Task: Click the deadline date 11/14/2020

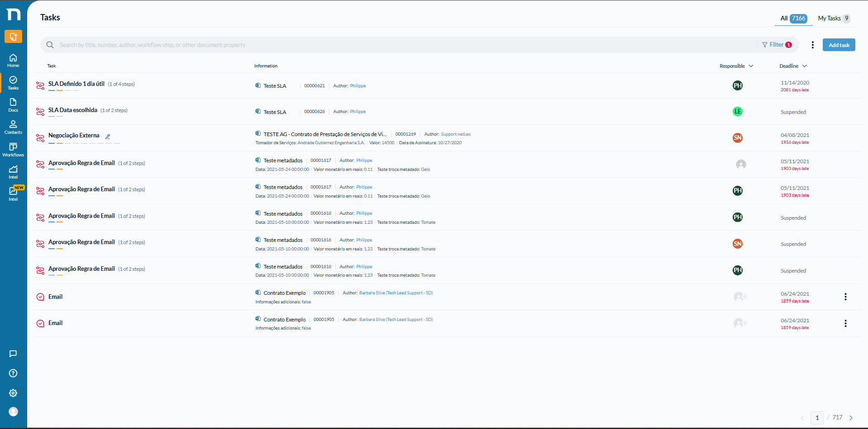Action: tap(795, 83)
